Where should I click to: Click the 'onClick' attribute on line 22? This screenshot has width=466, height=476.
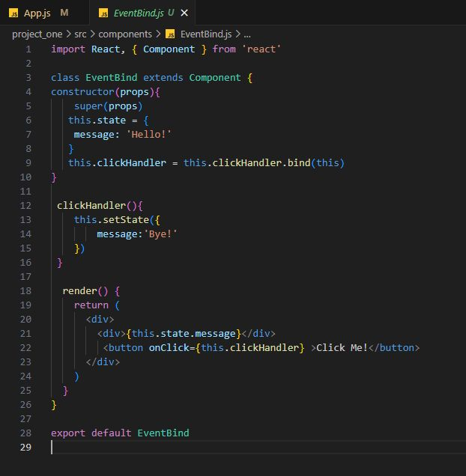[169, 347]
